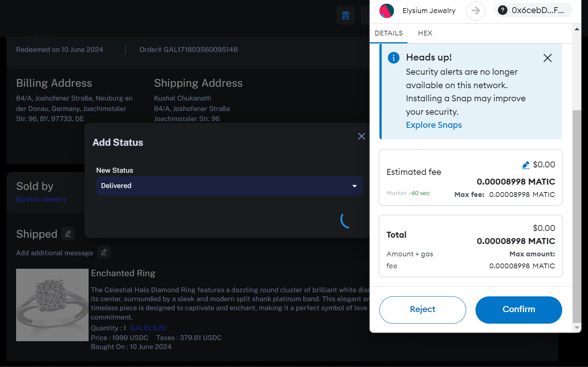Screen dimensions: 588x367
Task: Click edit icon beside Add additional message
Action: pyautogui.click(x=104, y=252)
